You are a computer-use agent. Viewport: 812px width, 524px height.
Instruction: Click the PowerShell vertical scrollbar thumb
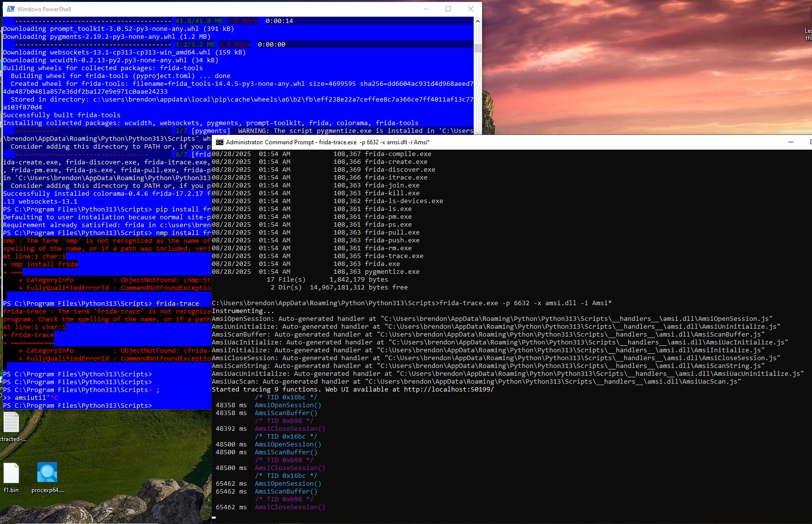(478, 48)
